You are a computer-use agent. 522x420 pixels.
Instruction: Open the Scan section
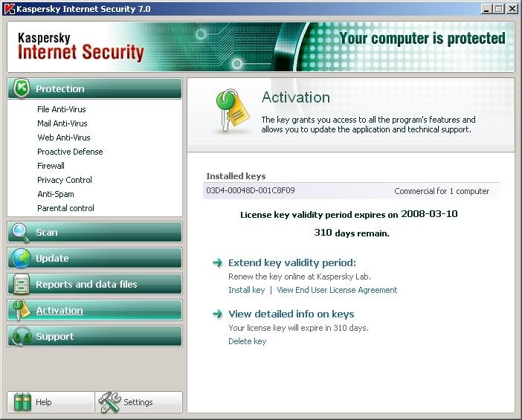[x=94, y=232]
